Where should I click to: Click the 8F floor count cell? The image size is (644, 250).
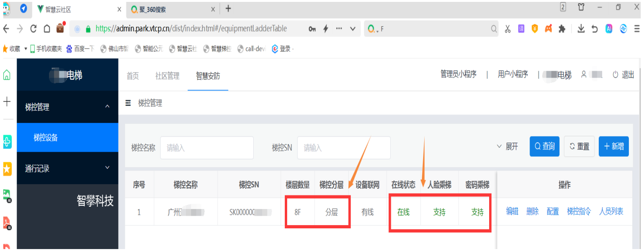point(298,212)
